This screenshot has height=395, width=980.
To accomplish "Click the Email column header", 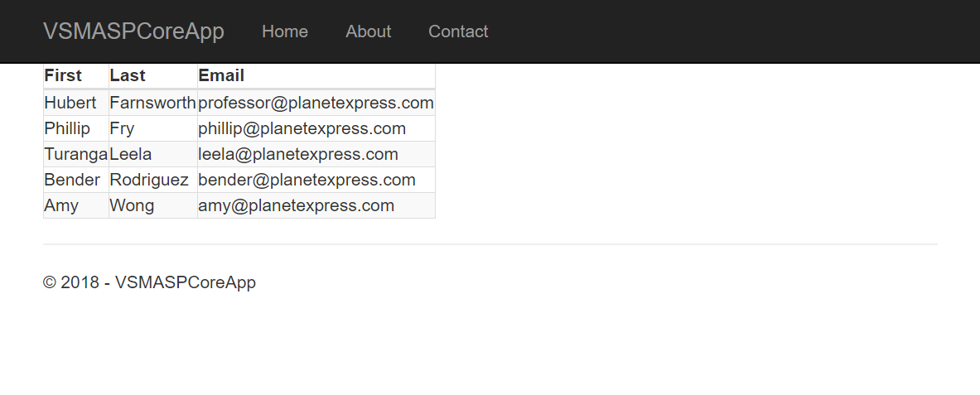I will (221, 75).
